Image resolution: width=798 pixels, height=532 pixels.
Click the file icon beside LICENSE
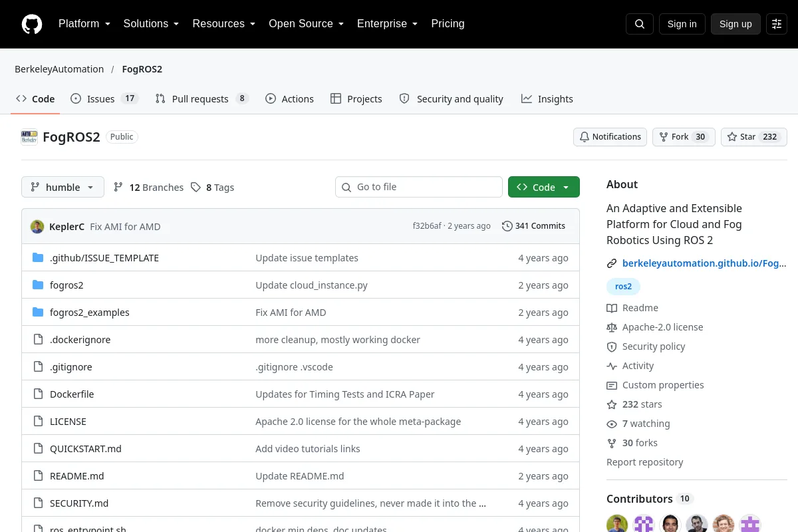(x=38, y=421)
